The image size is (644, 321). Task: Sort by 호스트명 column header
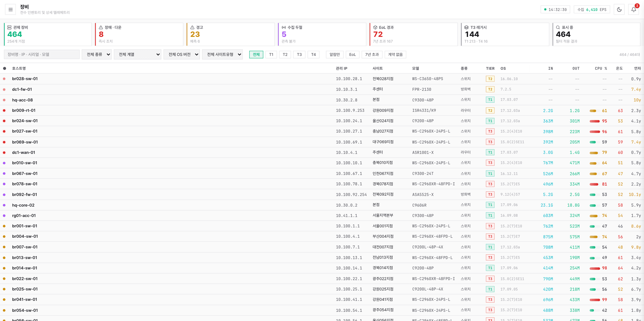click(19, 68)
